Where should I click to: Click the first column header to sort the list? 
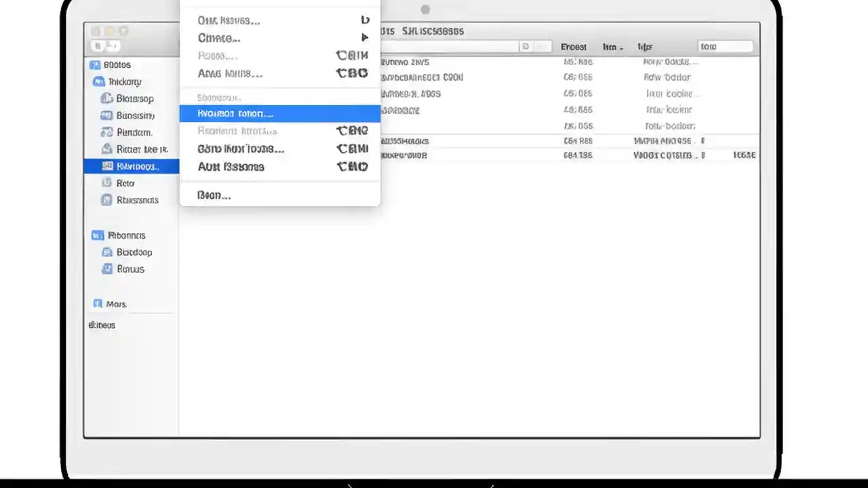tap(574, 47)
